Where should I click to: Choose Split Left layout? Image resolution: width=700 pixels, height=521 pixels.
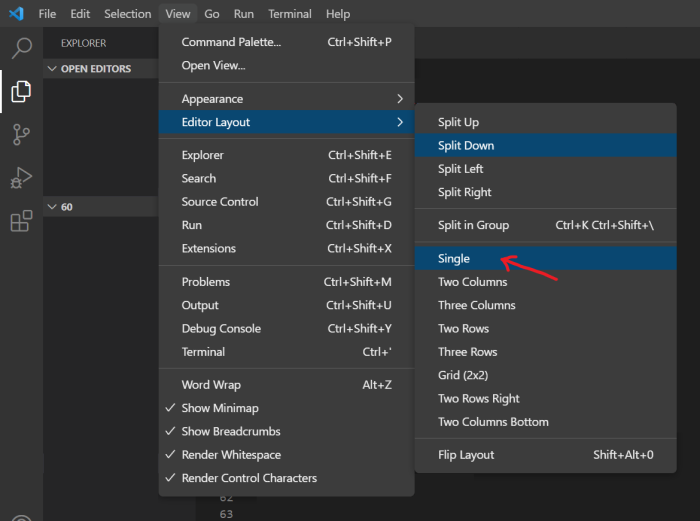[x=546, y=169]
